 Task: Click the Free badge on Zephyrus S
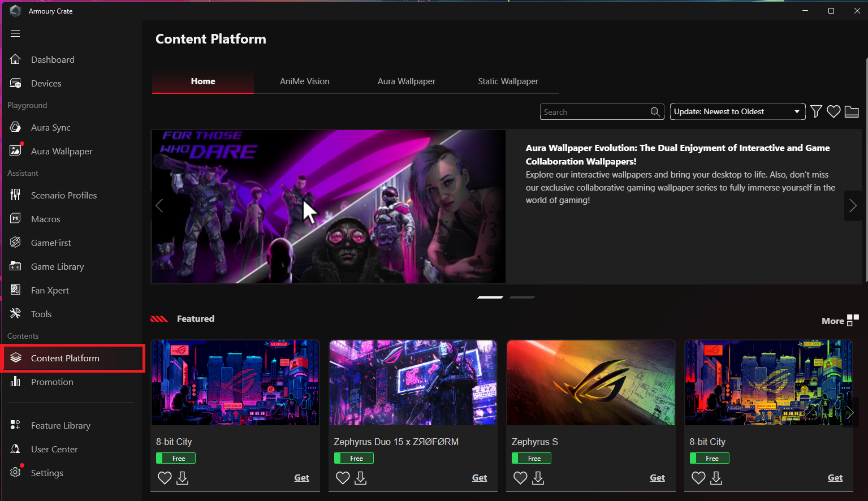(532, 458)
